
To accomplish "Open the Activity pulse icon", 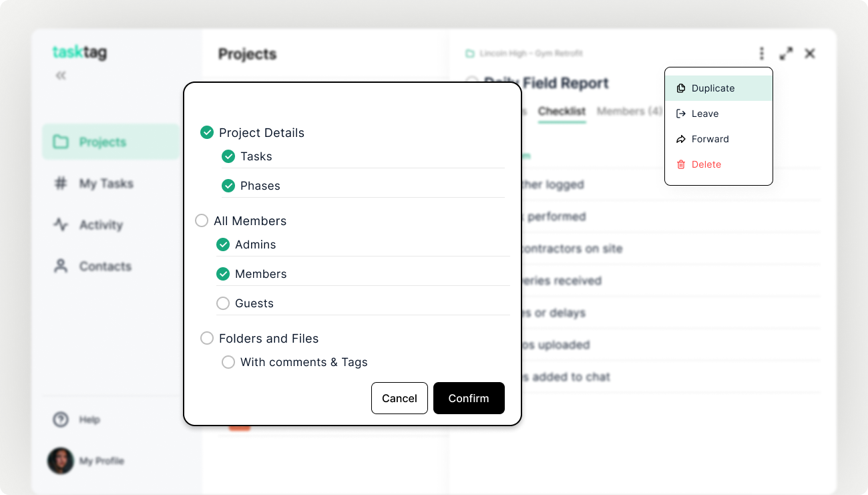I will [x=61, y=224].
